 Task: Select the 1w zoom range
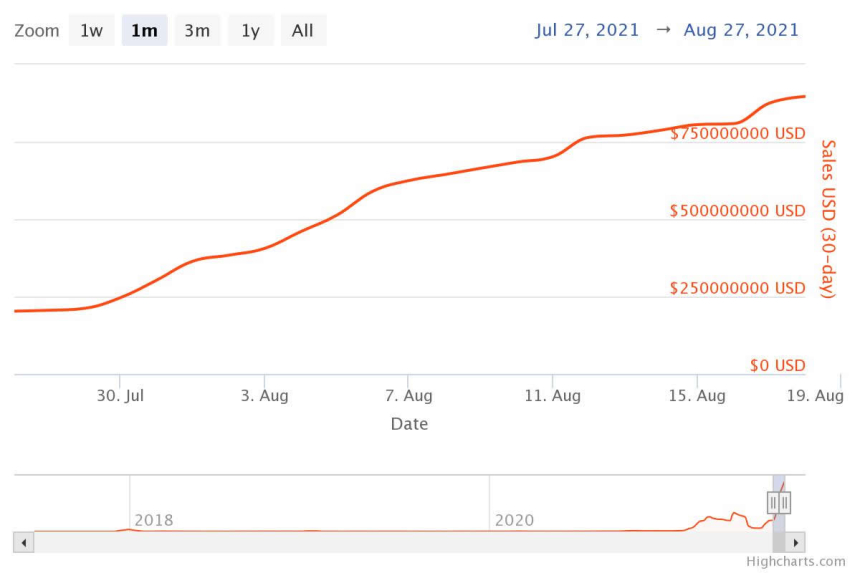tap(91, 30)
